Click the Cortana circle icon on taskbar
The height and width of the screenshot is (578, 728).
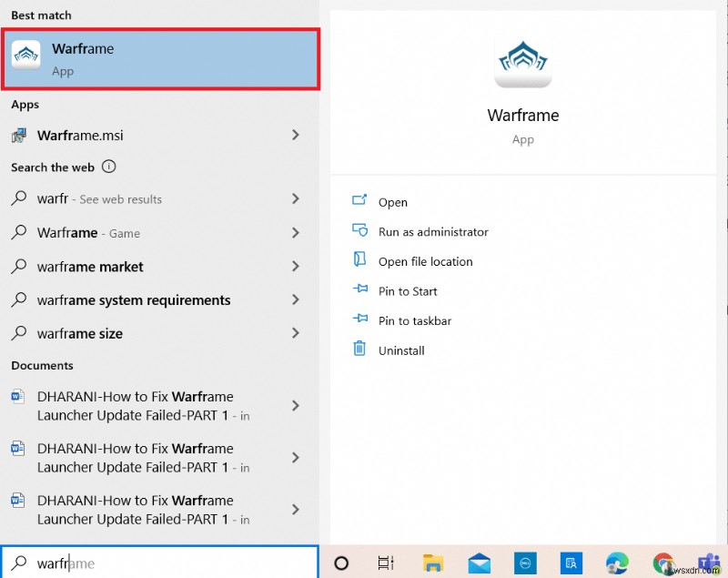(341, 563)
